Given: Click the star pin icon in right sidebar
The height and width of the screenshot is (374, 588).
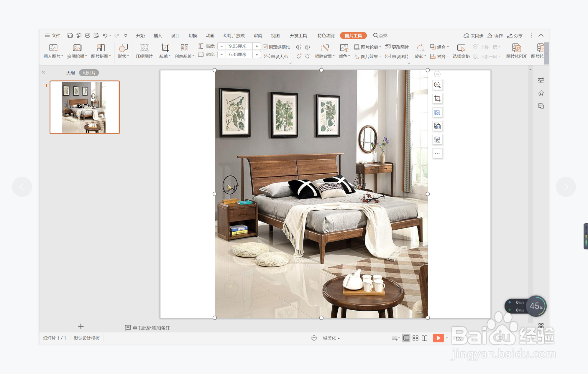Looking at the screenshot, I should [541, 93].
